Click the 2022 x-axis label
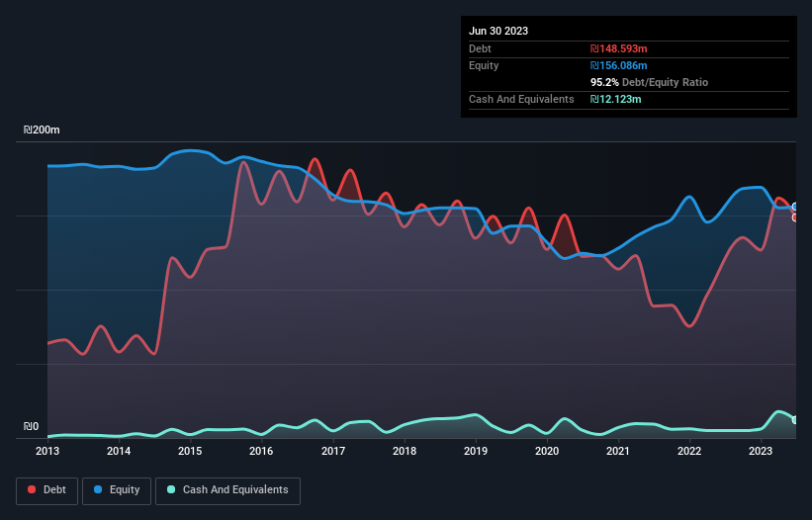This screenshot has height=520, width=812. (689, 451)
